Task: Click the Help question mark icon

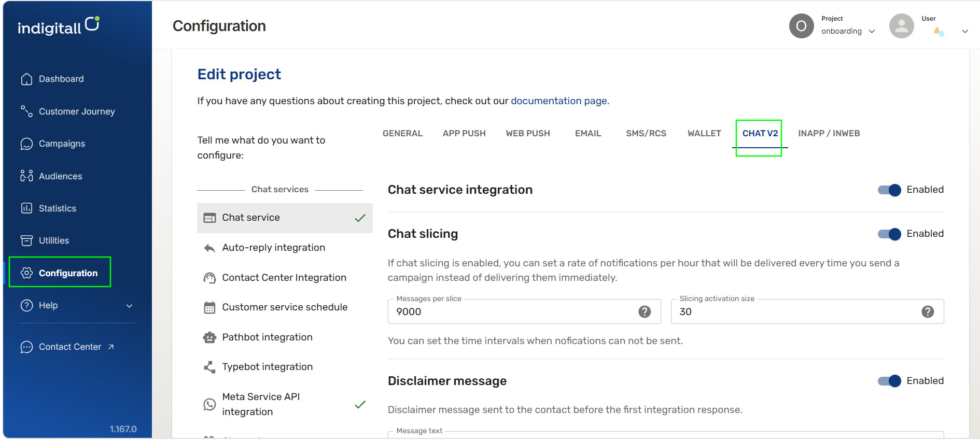Action: [x=26, y=305]
